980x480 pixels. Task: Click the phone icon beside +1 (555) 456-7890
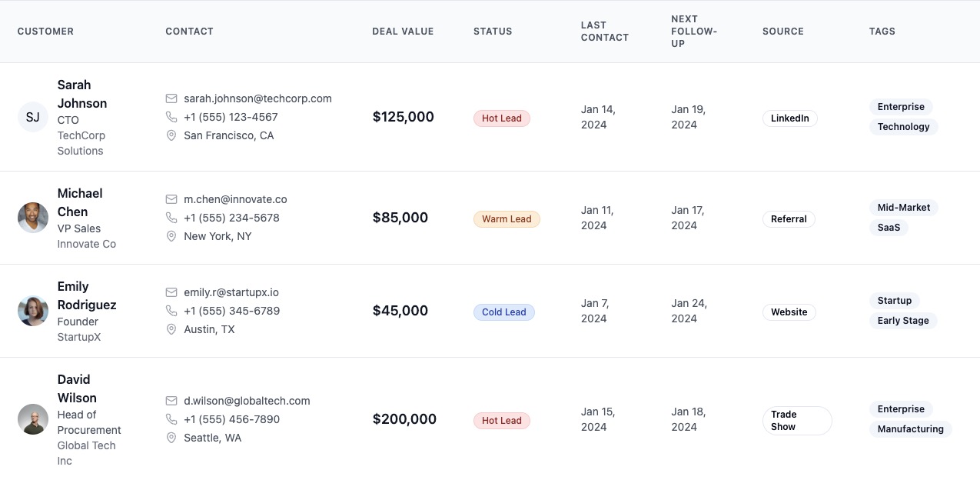pyautogui.click(x=171, y=419)
